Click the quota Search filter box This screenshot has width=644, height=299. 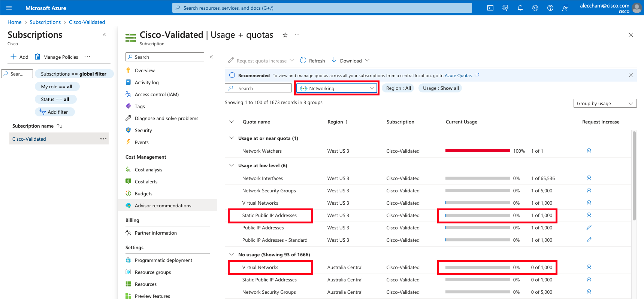[258, 88]
